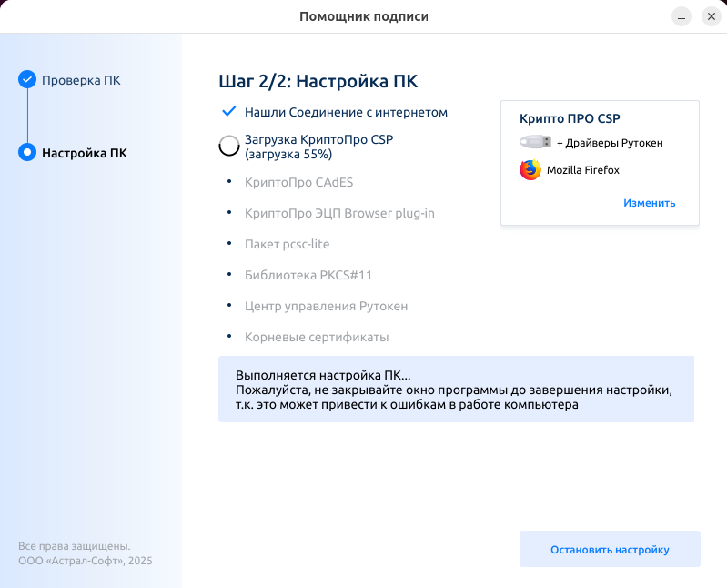The height and width of the screenshot is (588, 727).
Task: Click the loading spinner next to Загрузка КриптоПро CSP
Action: tap(229, 146)
